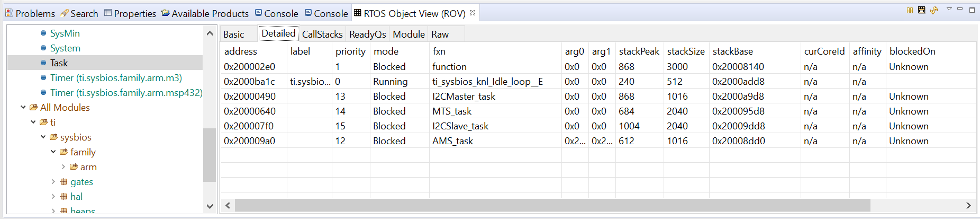
Task: Select Timer (ti.sysbios.family.arm.msp432) item
Action: coord(126,93)
